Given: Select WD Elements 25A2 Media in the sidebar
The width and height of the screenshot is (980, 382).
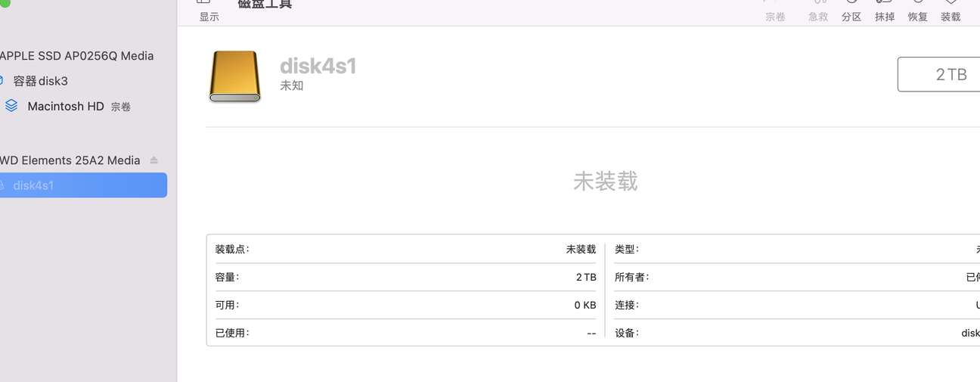Looking at the screenshot, I should [x=70, y=160].
